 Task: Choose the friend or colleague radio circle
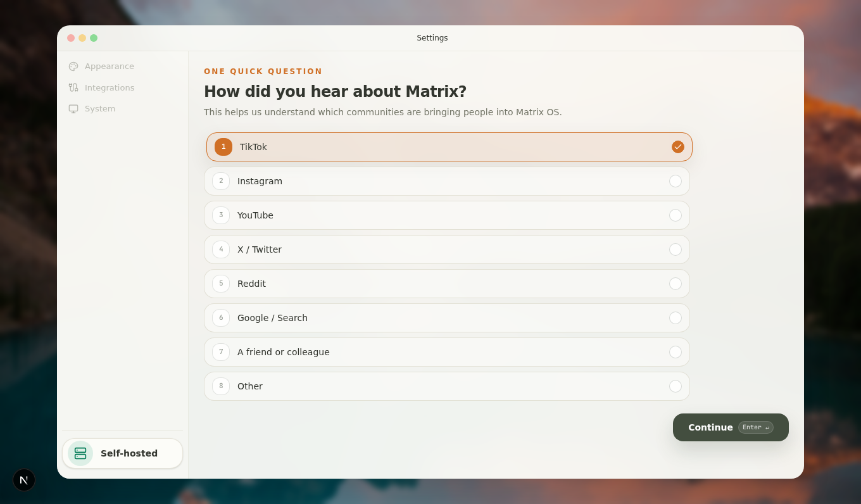tap(676, 352)
